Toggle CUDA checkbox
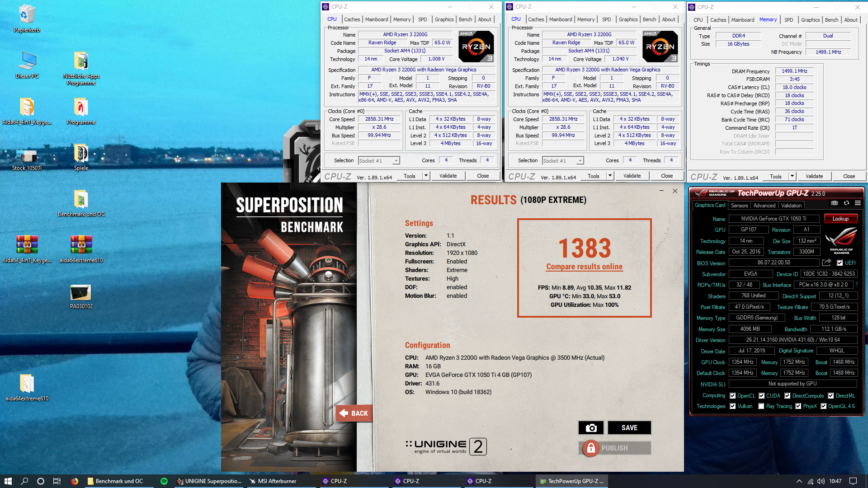The height and width of the screenshot is (488, 868). (x=761, y=396)
